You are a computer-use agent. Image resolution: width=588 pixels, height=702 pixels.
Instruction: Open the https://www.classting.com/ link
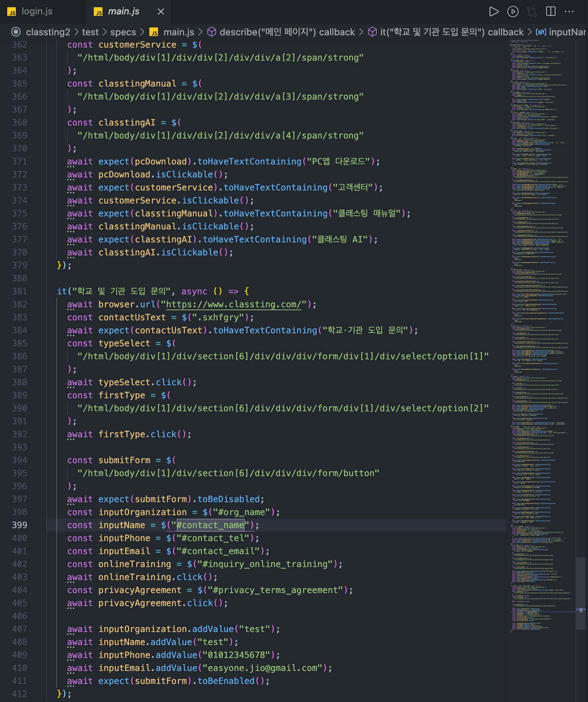click(x=233, y=305)
